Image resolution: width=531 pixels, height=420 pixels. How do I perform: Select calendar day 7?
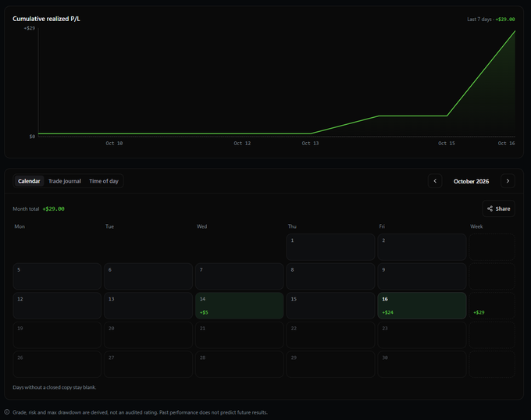[240, 276]
